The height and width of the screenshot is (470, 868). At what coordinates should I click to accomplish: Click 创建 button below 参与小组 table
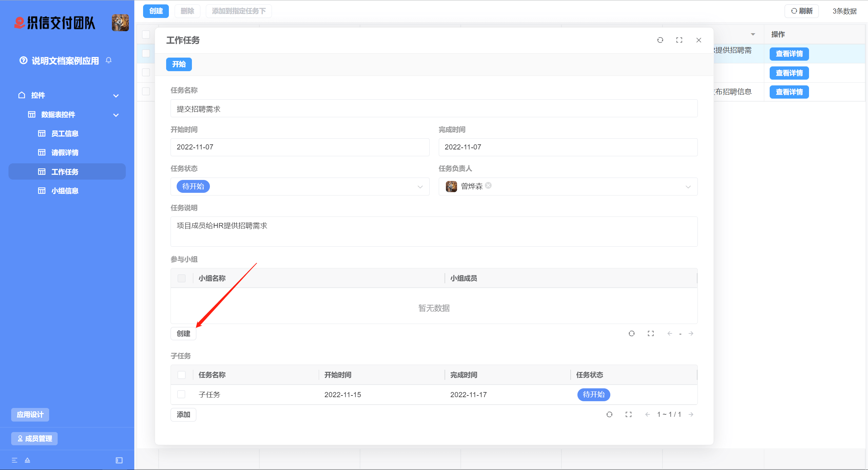pos(183,333)
